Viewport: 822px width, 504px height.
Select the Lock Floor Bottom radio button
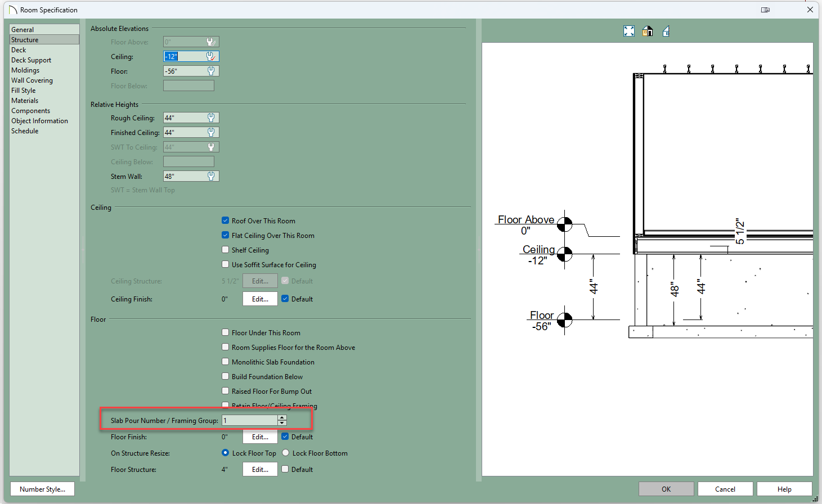pyautogui.click(x=286, y=453)
